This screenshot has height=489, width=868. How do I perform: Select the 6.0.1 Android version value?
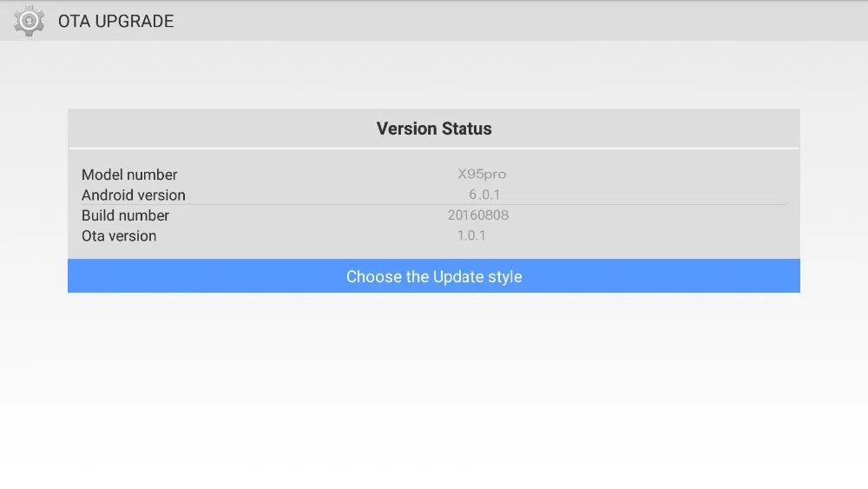[484, 195]
